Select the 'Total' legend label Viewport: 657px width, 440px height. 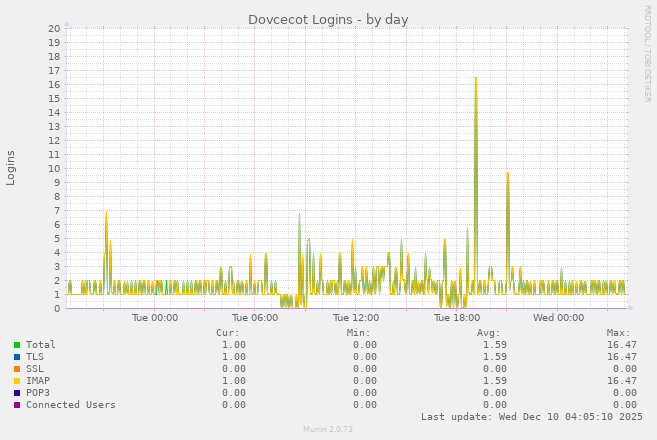coord(41,344)
